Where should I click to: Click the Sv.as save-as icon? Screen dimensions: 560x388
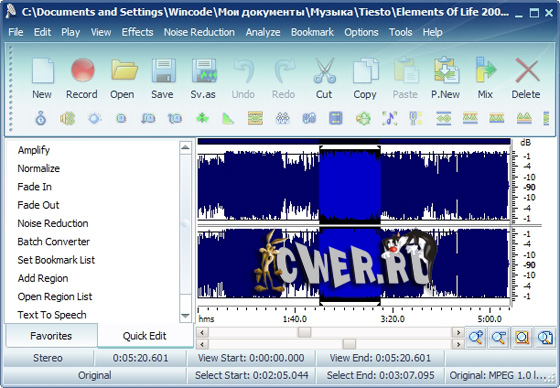[203, 79]
